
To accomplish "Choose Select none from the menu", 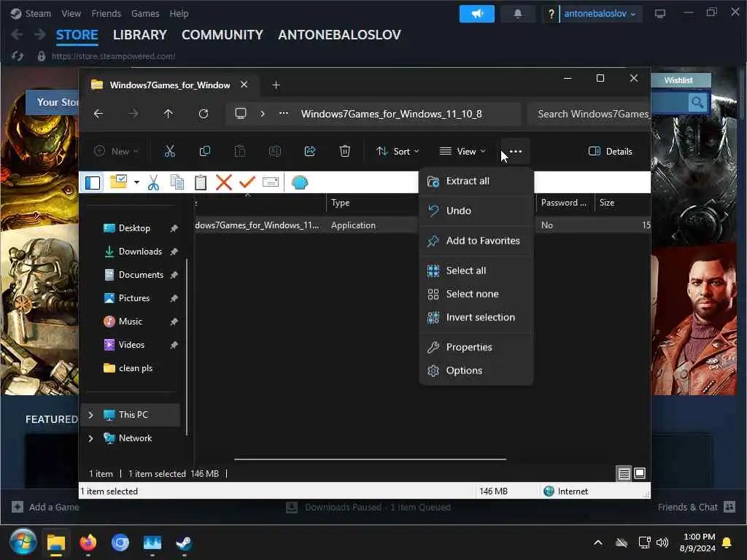I will click(476, 294).
